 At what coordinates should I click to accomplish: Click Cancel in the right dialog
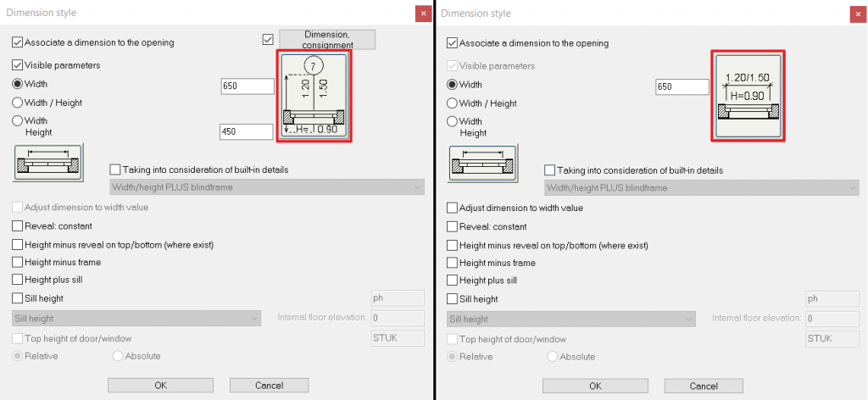point(703,386)
